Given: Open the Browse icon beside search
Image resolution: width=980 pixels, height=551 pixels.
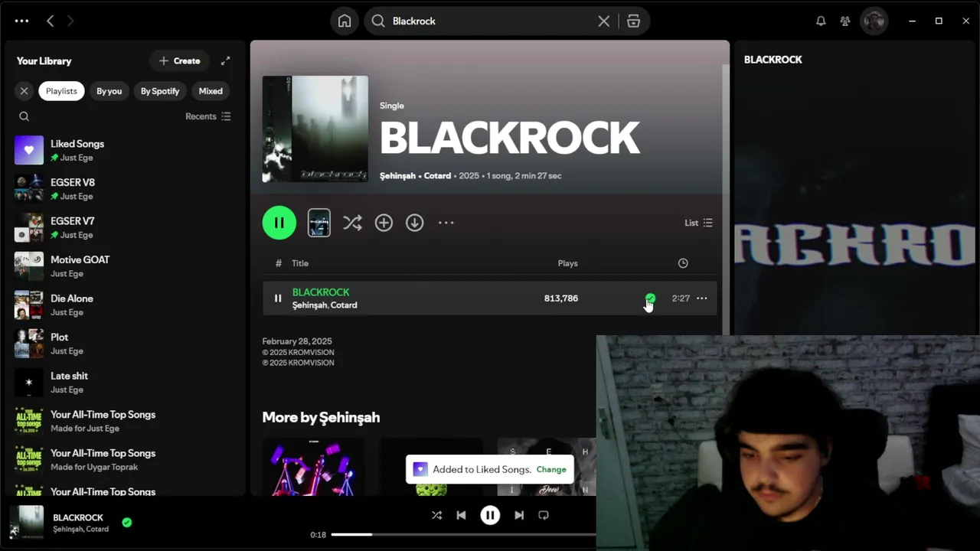Looking at the screenshot, I should (x=633, y=21).
